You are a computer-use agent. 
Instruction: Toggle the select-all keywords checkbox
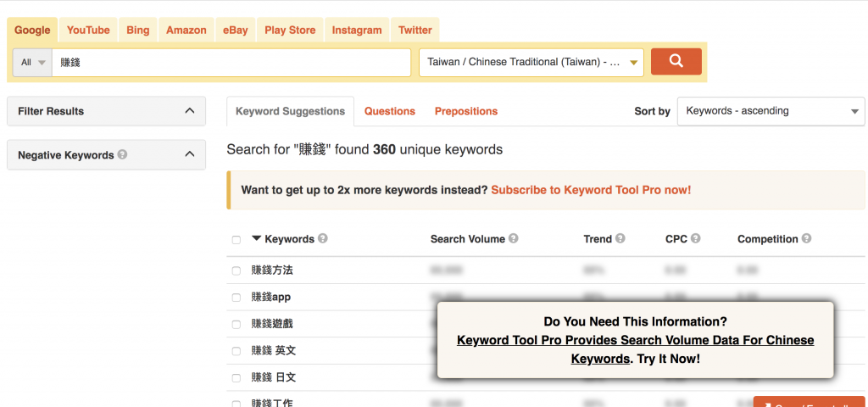click(x=236, y=240)
